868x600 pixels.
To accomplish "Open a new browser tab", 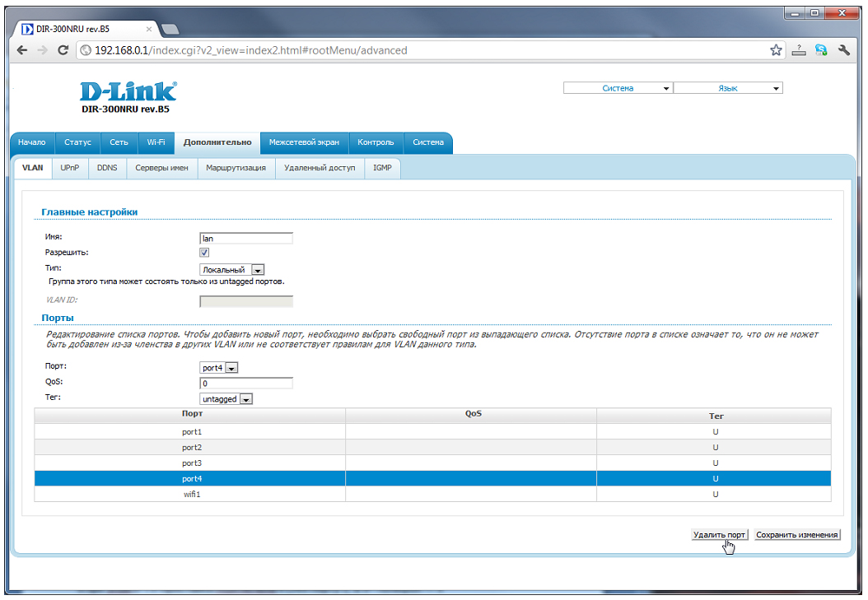I will pyautogui.click(x=170, y=29).
